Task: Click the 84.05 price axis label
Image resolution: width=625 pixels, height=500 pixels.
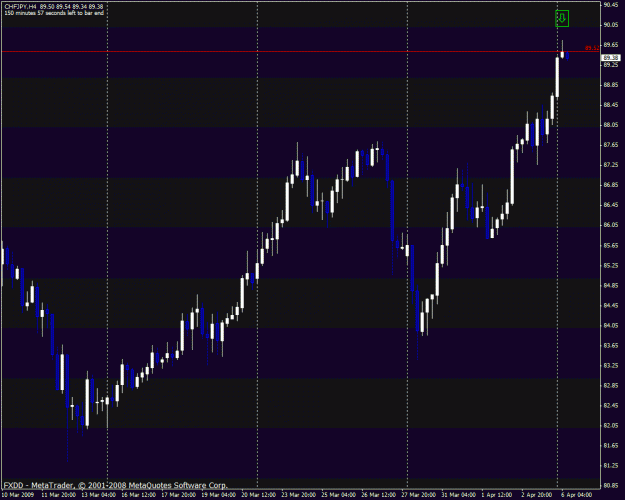Action: point(611,325)
